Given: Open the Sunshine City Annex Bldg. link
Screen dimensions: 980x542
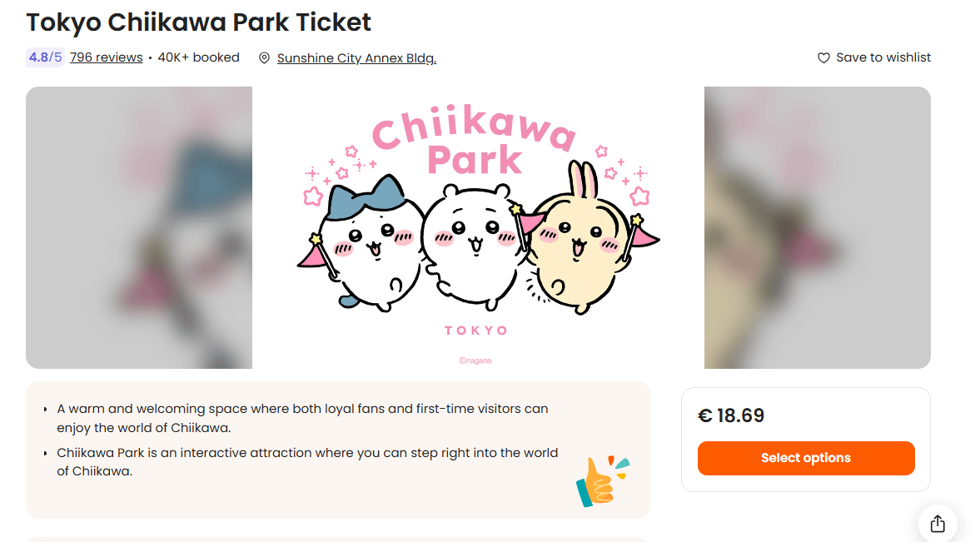Looking at the screenshot, I should (356, 58).
